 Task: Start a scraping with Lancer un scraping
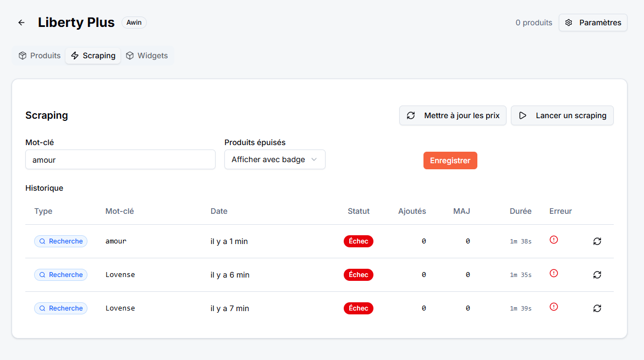[x=562, y=115]
